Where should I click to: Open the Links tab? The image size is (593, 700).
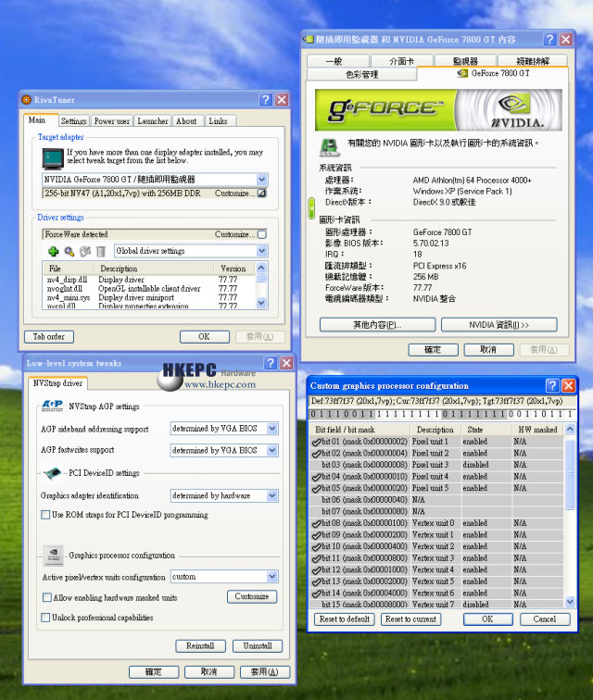coord(218,121)
